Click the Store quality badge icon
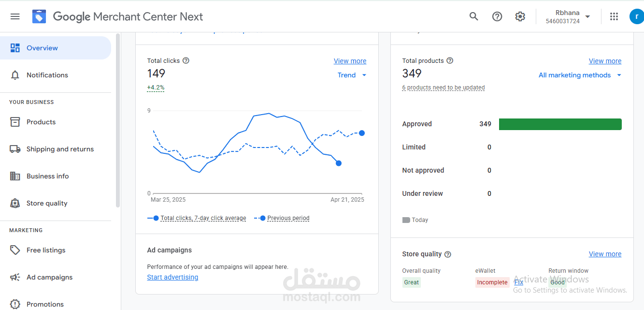 click(15, 203)
